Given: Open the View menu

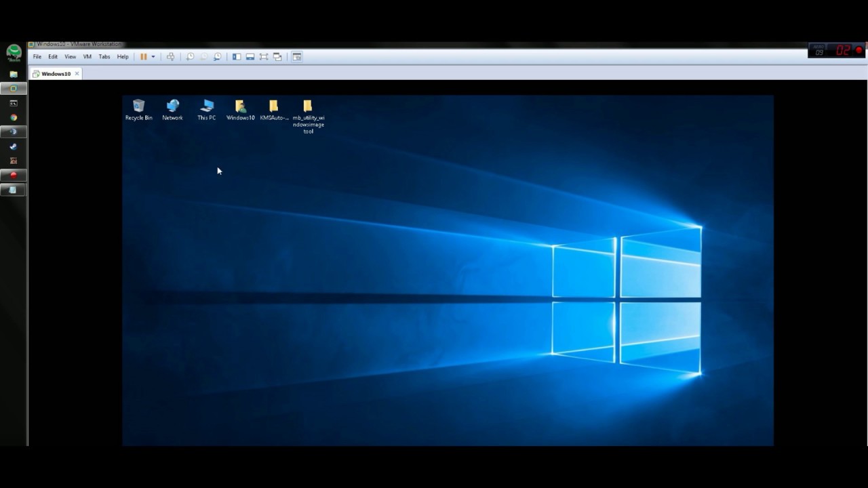Looking at the screenshot, I should pos(70,57).
